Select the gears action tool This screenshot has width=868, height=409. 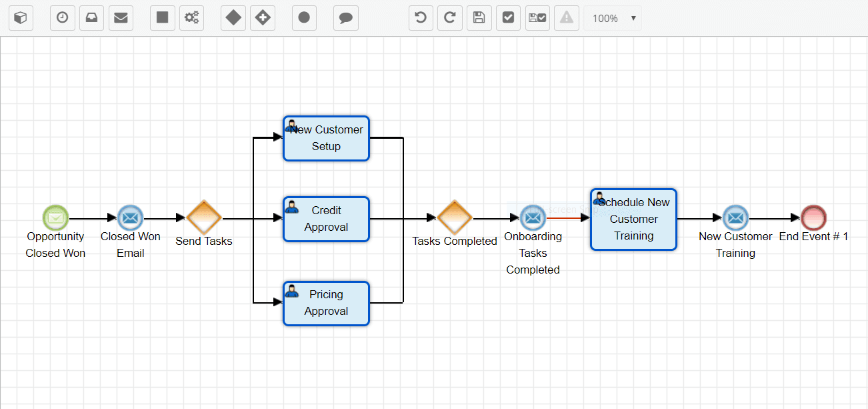pyautogui.click(x=192, y=18)
